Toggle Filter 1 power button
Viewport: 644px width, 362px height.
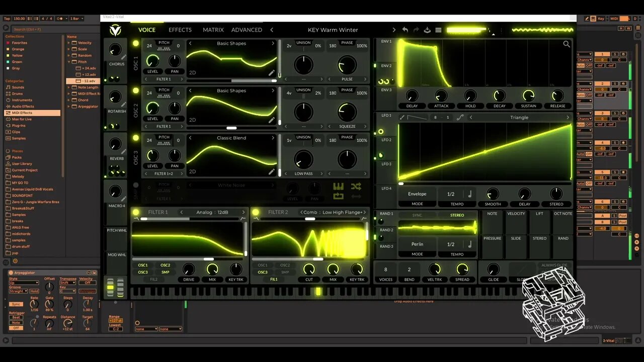(136, 212)
